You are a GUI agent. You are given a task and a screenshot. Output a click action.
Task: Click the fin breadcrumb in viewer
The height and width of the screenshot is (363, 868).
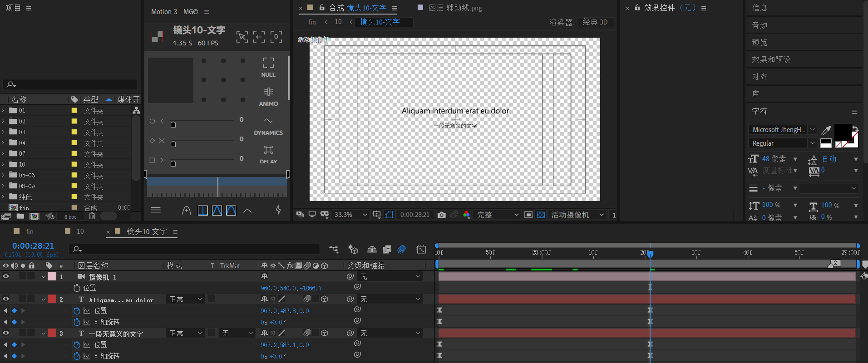(312, 22)
